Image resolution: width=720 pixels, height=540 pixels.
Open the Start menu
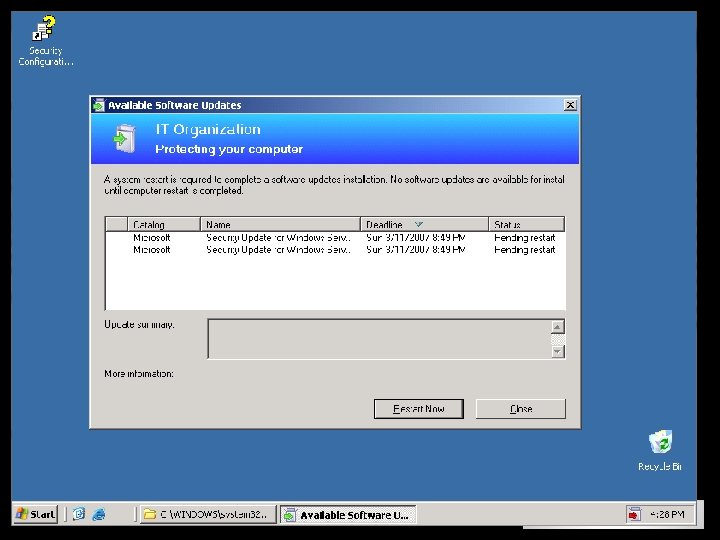coord(36,514)
